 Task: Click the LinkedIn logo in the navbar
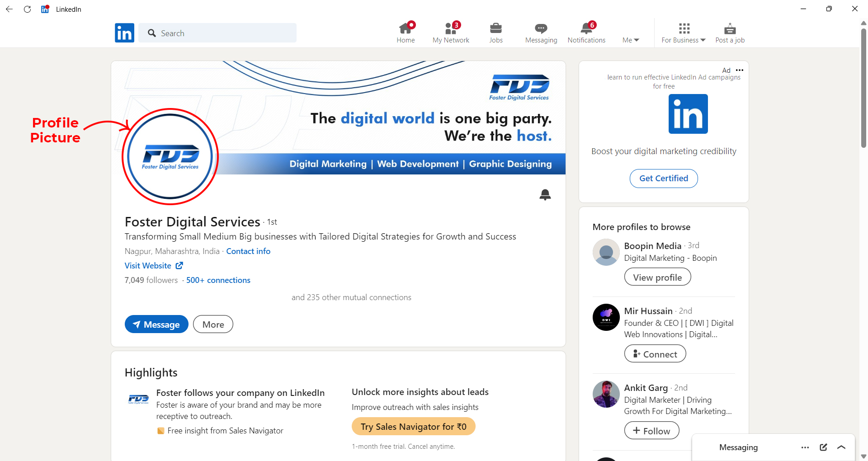[124, 33]
